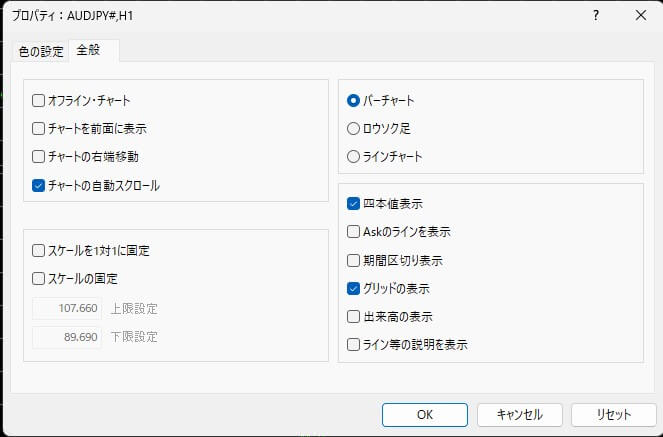Disable チャートの自動スクロール checkbox
663x437 pixels.
pyautogui.click(x=39, y=185)
